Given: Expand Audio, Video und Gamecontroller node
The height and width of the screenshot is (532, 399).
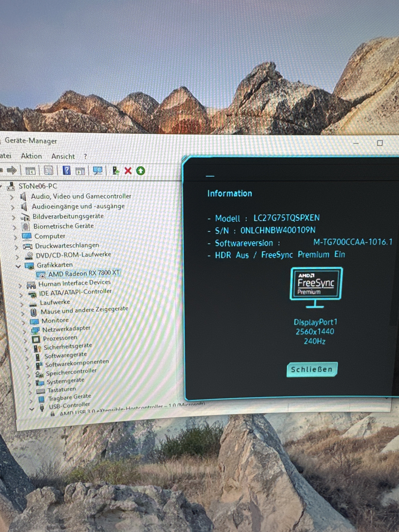Looking at the screenshot, I should [11, 197].
